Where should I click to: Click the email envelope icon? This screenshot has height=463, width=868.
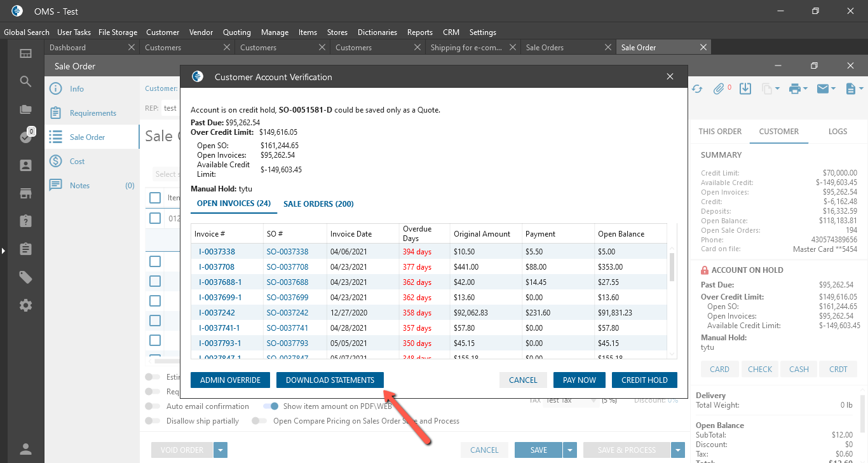(823, 89)
